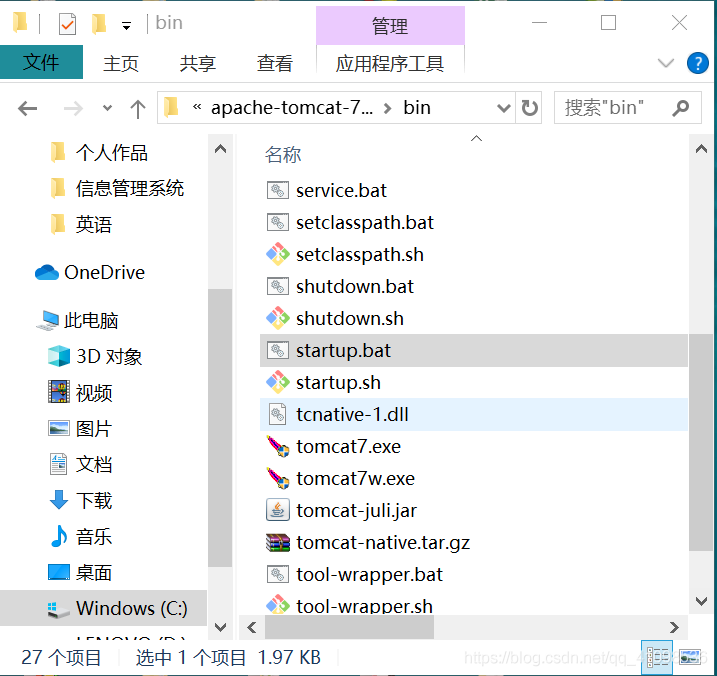Open the 文件 menu tab
717x676 pixels.
point(41,62)
